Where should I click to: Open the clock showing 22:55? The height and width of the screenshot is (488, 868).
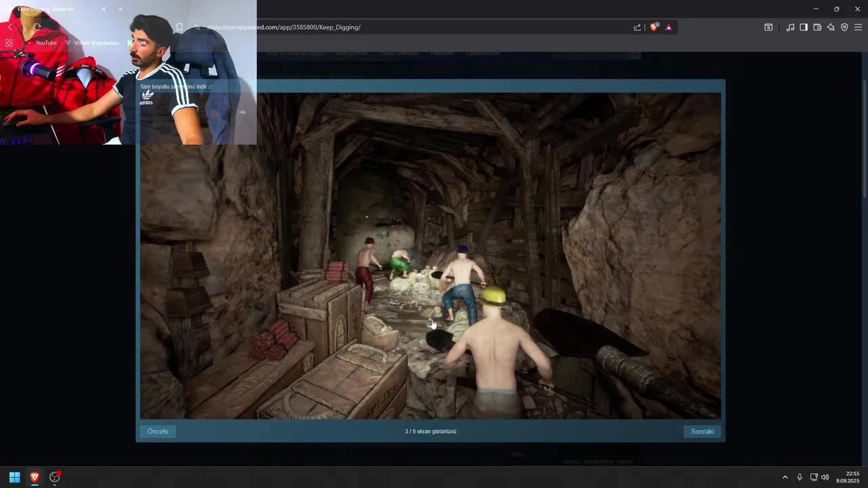pyautogui.click(x=848, y=477)
